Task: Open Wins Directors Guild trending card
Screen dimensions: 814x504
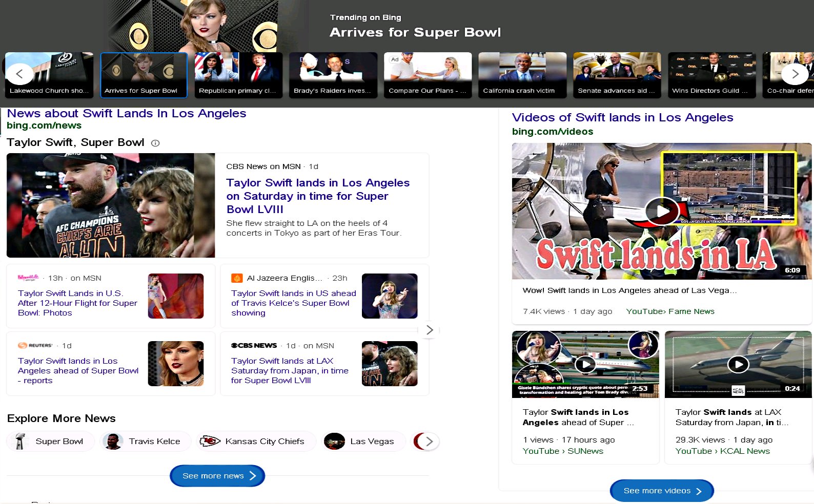Action: (x=712, y=75)
